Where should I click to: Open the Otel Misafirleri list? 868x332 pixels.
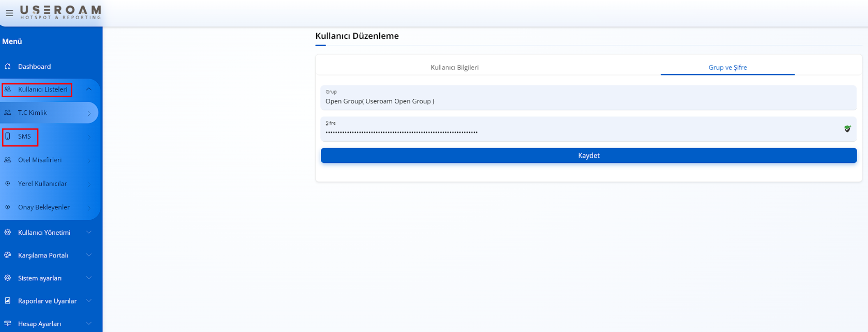(x=40, y=160)
